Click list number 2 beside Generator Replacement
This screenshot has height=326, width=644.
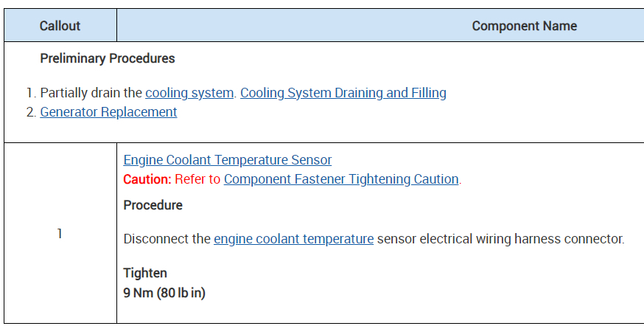[31, 112]
